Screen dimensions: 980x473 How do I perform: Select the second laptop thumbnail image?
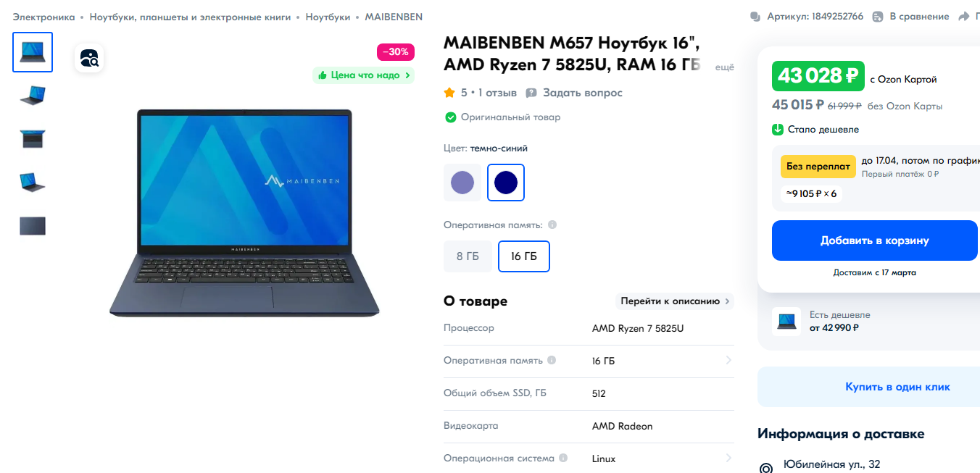pyautogui.click(x=33, y=96)
